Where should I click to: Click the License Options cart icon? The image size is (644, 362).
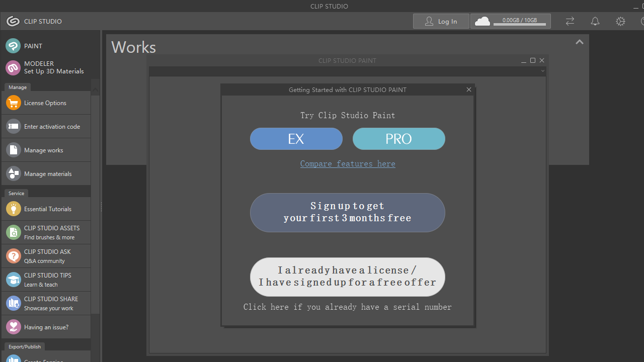pyautogui.click(x=14, y=103)
